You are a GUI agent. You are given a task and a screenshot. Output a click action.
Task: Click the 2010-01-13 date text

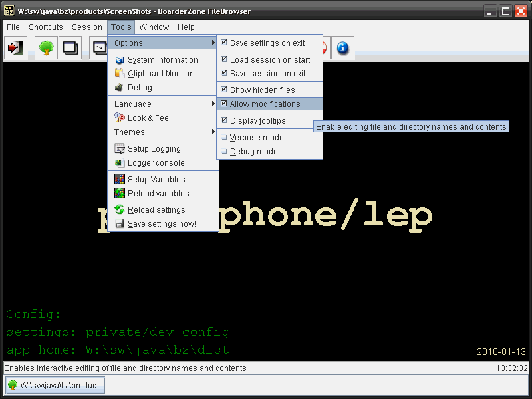coord(501,352)
